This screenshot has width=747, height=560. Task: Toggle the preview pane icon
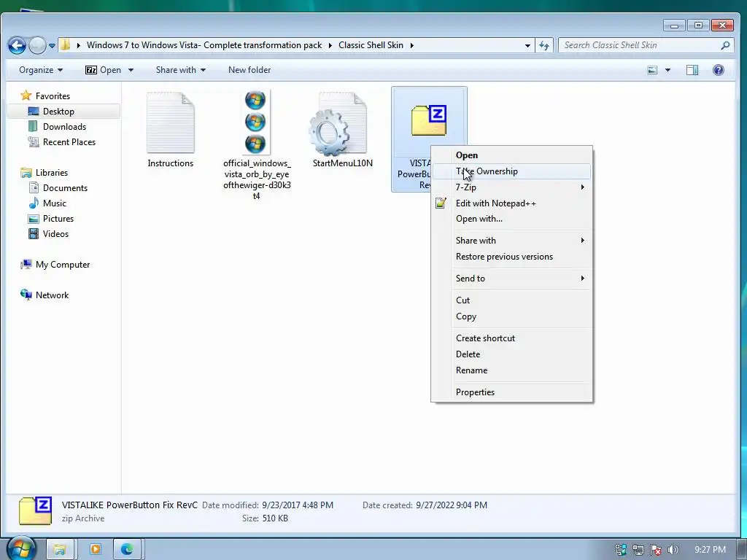692,71
